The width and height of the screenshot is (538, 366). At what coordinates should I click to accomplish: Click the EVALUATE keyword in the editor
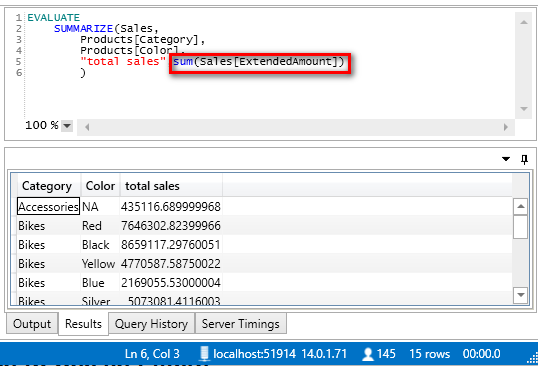(54, 17)
